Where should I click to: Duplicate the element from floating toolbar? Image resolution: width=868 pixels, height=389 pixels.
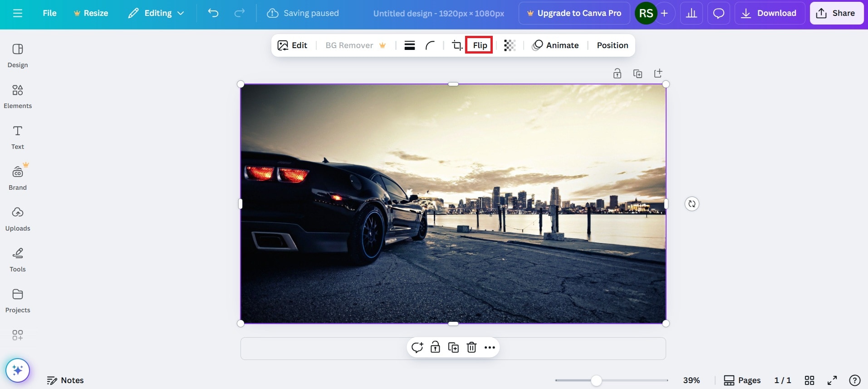coord(453,348)
